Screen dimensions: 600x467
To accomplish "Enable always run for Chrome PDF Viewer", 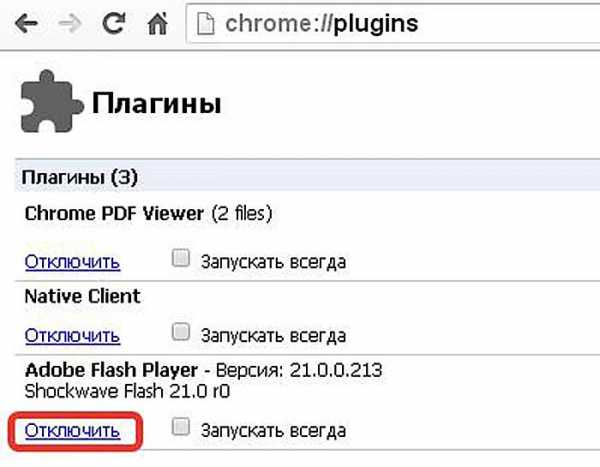I will click(x=181, y=258).
